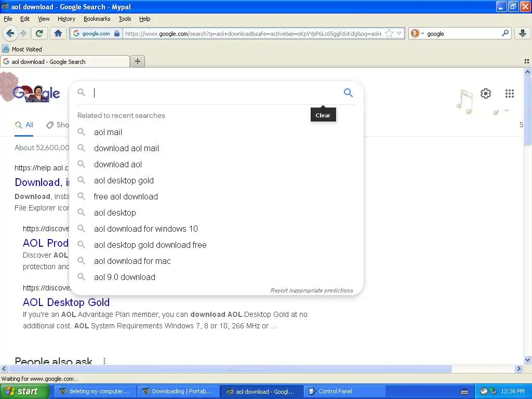Image resolution: width=532 pixels, height=399 pixels.
Task: Click the horizontal scrollbar left arrow
Action: point(4,368)
